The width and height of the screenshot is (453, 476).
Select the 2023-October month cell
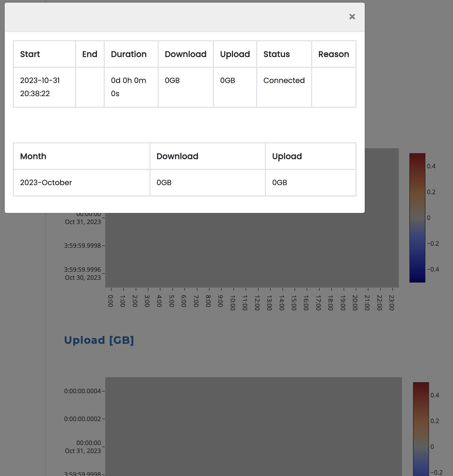(x=46, y=183)
